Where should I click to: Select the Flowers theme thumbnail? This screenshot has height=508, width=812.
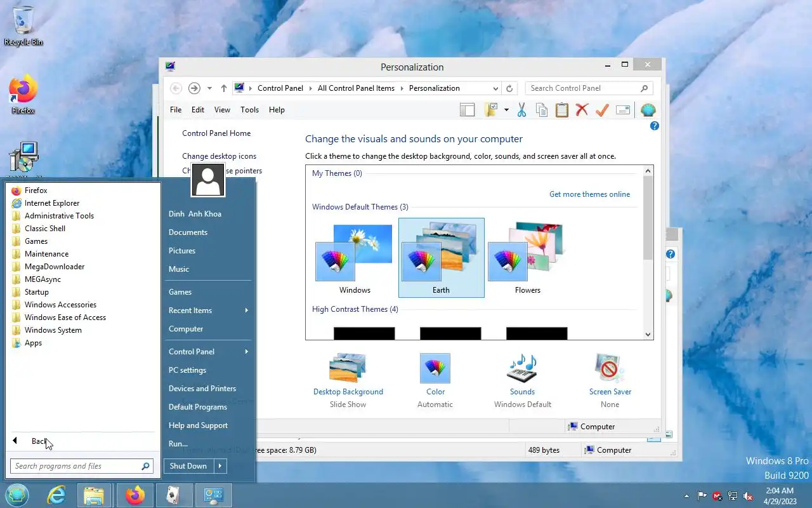528,258
